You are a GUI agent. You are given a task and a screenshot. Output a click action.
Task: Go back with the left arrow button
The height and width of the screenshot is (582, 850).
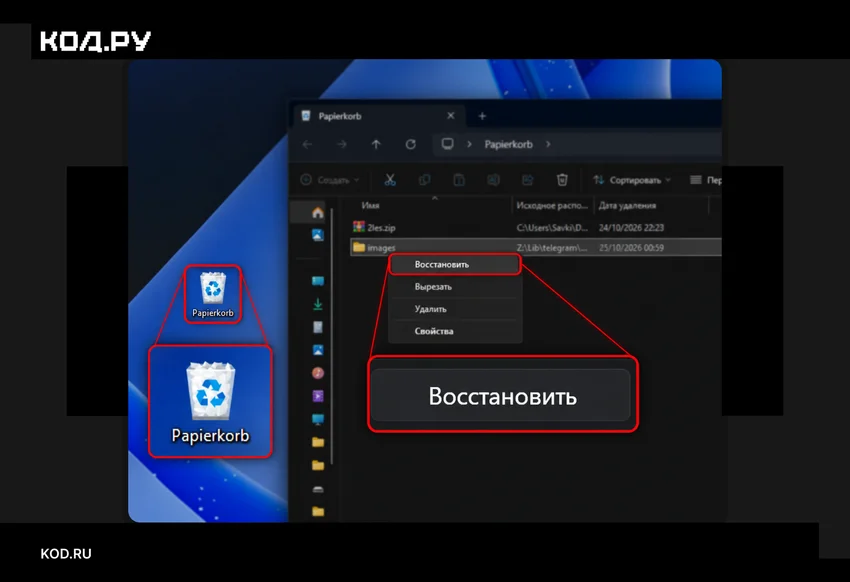click(x=307, y=144)
